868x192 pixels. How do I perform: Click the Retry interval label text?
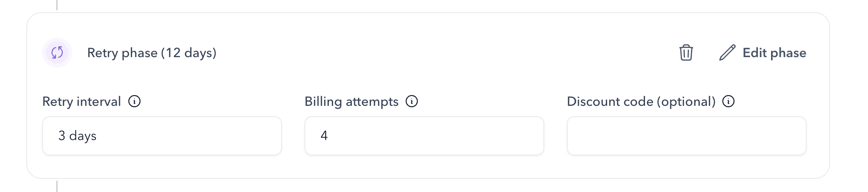[x=82, y=102]
